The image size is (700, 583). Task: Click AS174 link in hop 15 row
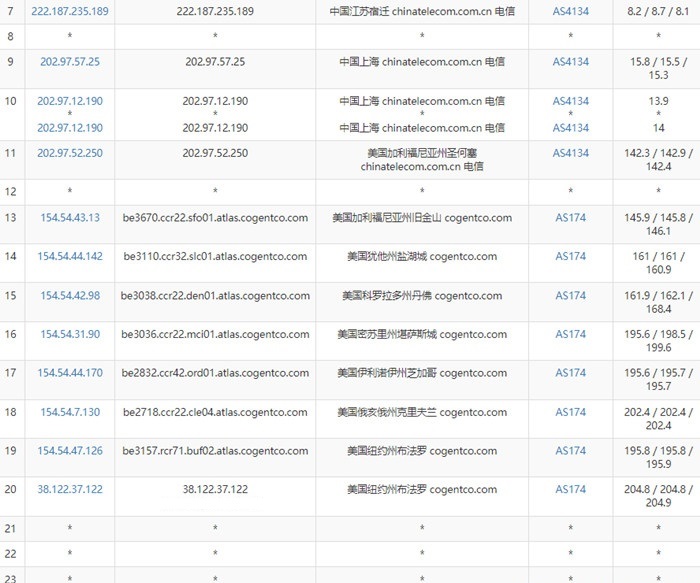(x=571, y=296)
